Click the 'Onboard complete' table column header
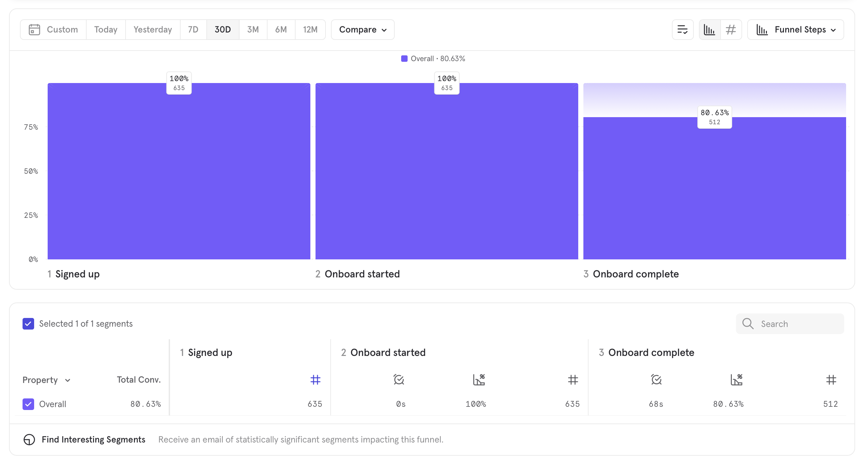 pyautogui.click(x=646, y=352)
